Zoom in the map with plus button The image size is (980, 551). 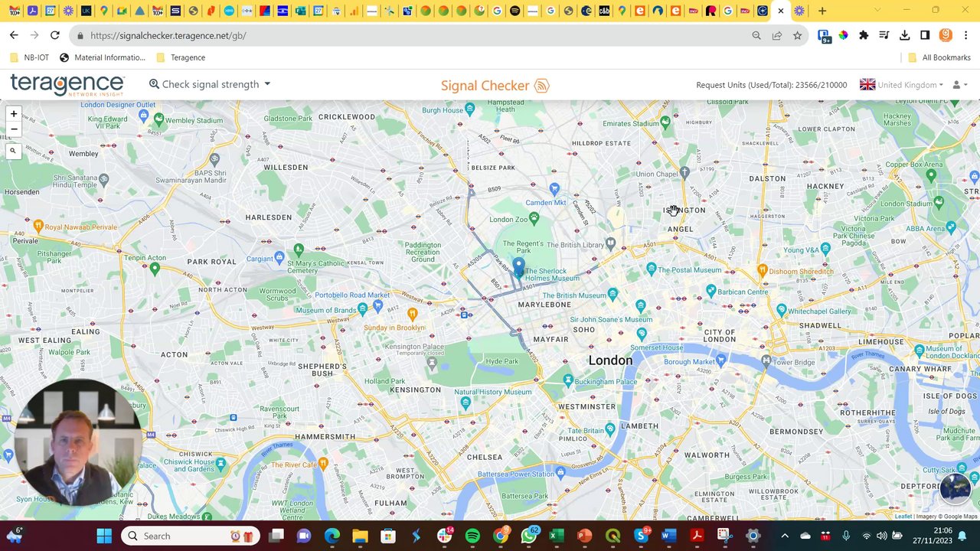[x=13, y=114]
